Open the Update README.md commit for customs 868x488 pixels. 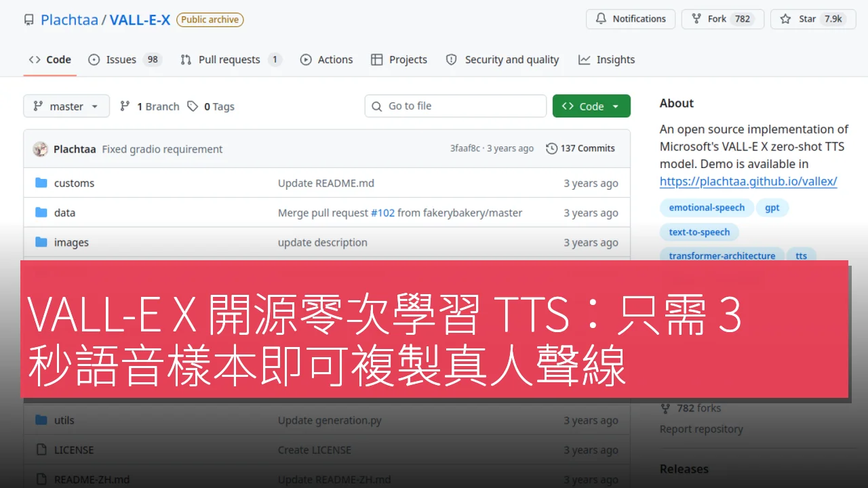pyautogui.click(x=326, y=183)
